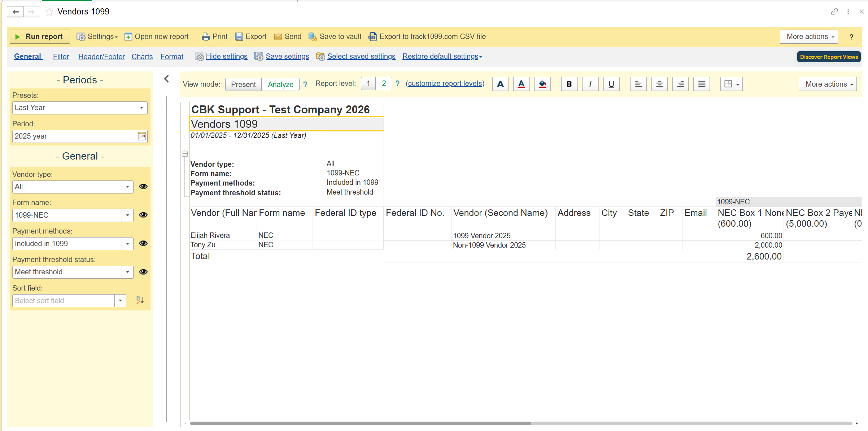This screenshot has height=431, width=868.
Task: Open the customize report levels link
Action: click(445, 84)
